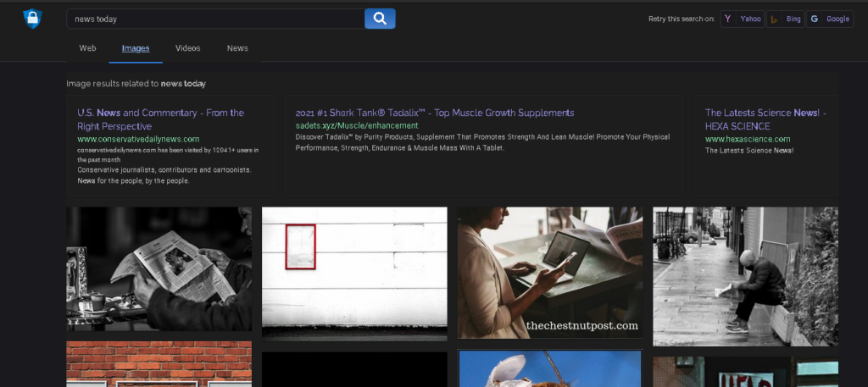Visit www.conservativedailynews.com green URL

pos(138,140)
